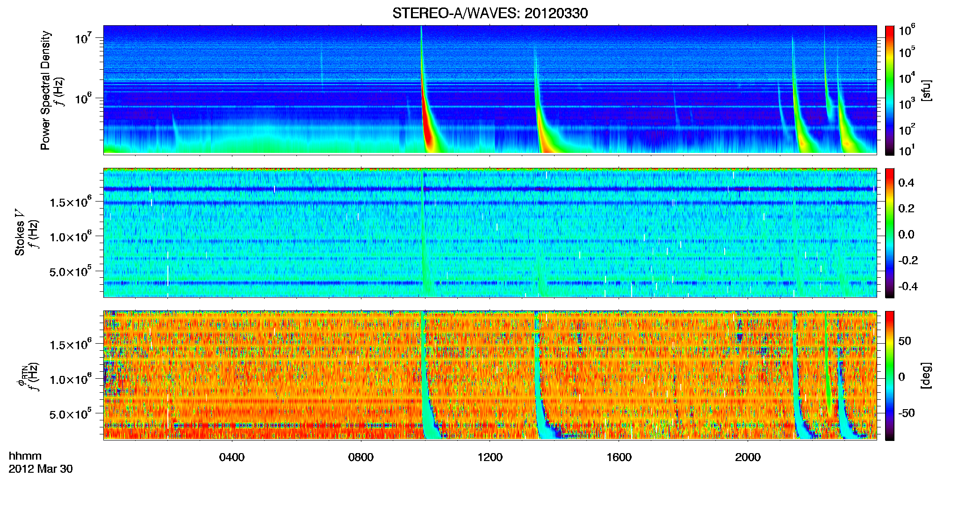This screenshot has height=505, width=980.
Task: Click the 5.0×10^5 tick on the Stokes V panel
Action: pos(71,271)
